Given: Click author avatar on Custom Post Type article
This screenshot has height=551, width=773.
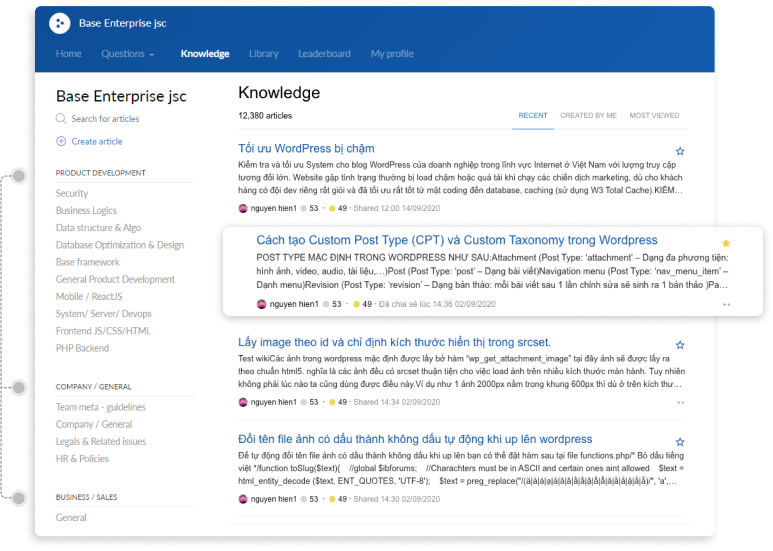Looking at the screenshot, I should coord(262,305).
